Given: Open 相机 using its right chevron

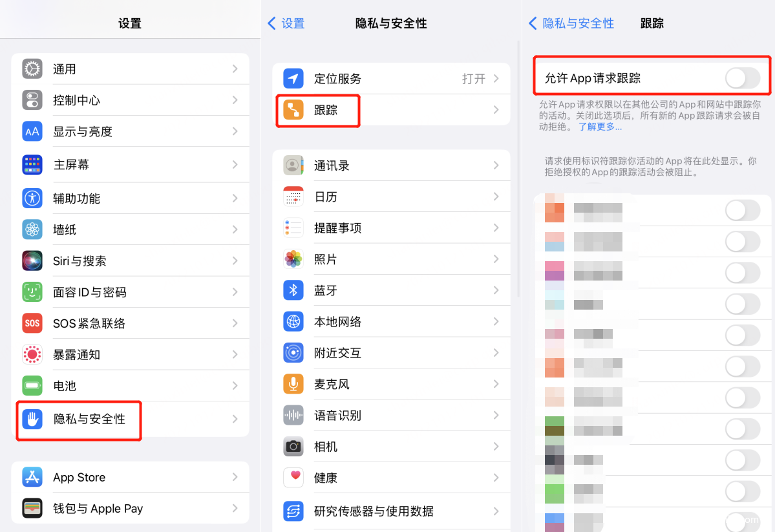Looking at the screenshot, I should (x=496, y=447).
